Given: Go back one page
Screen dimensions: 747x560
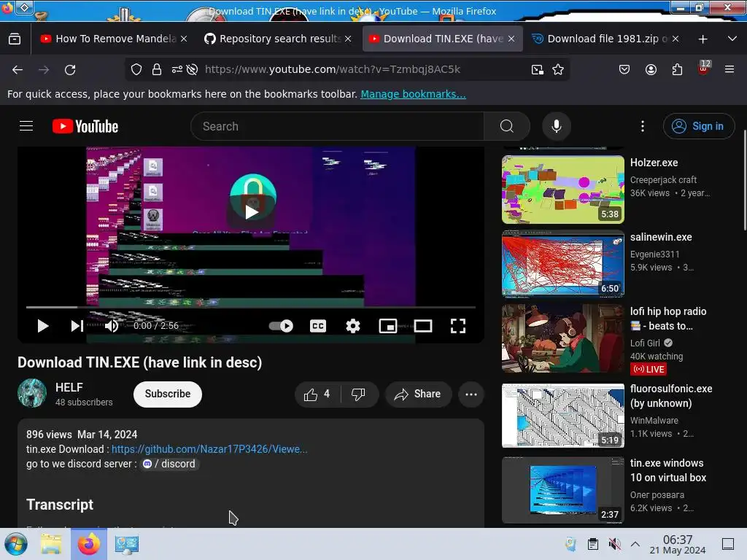Looking at the screenshot, I should pos(18,69).
